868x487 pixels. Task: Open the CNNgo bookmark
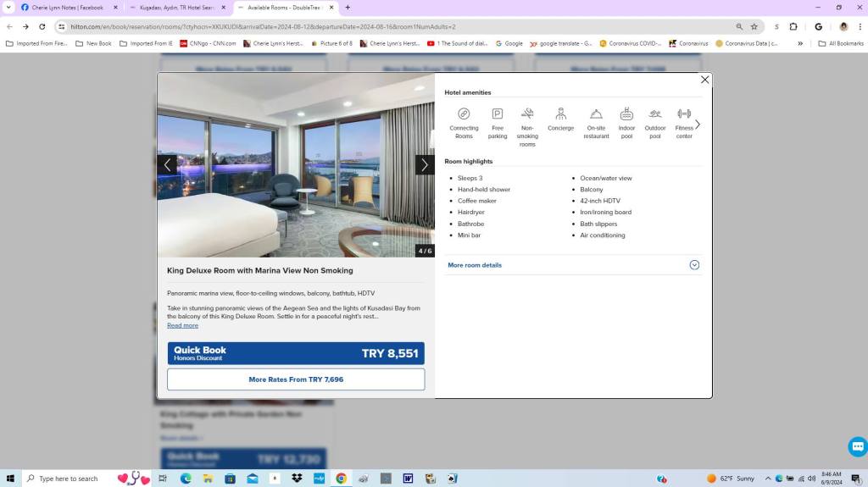(x=208, y=43)
